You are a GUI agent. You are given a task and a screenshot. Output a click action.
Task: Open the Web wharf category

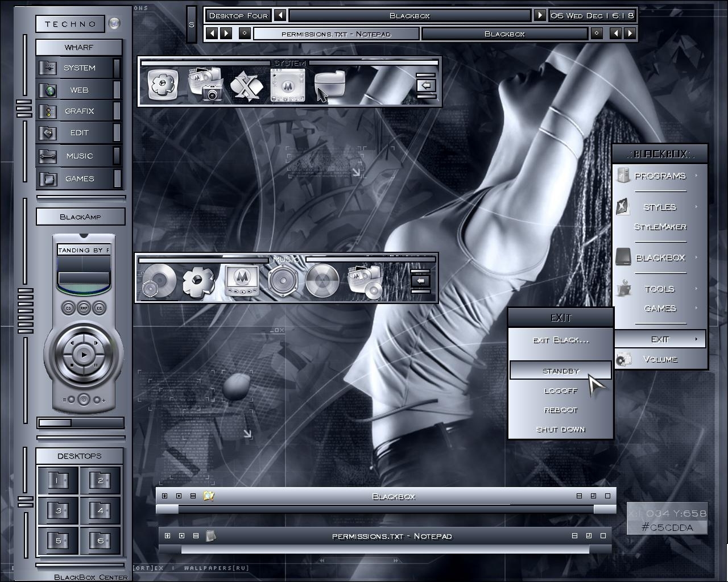(78, 90)
